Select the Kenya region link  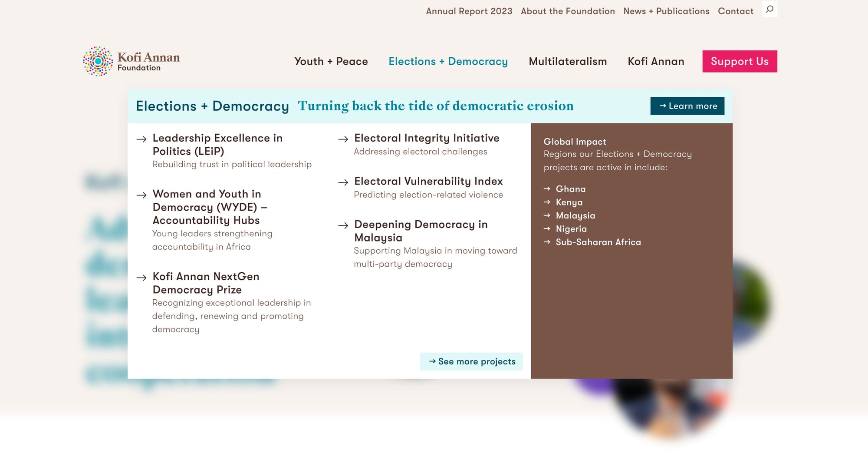569,202
